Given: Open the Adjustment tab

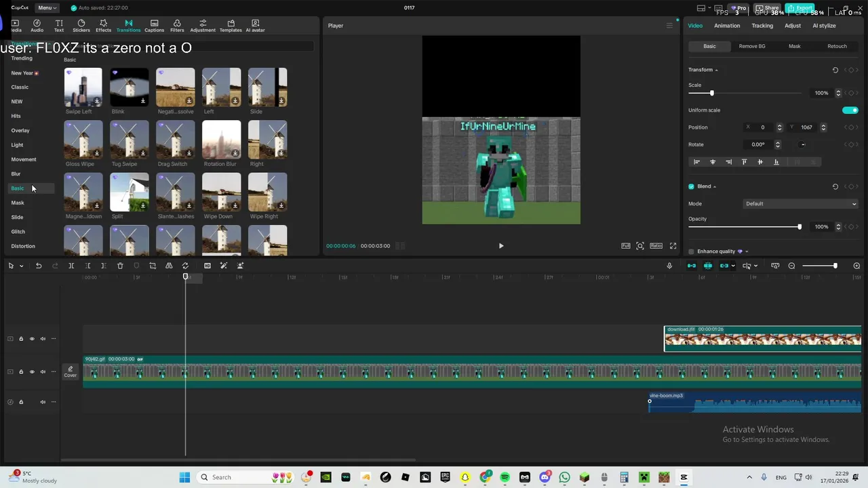Looking at the screenshot, I should (x=203, y=26).
